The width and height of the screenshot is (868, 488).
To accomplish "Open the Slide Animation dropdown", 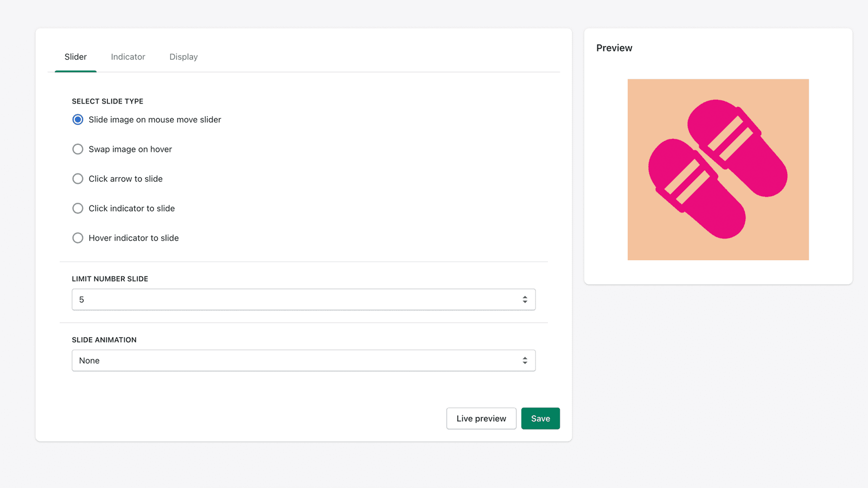I will (304, 360).
